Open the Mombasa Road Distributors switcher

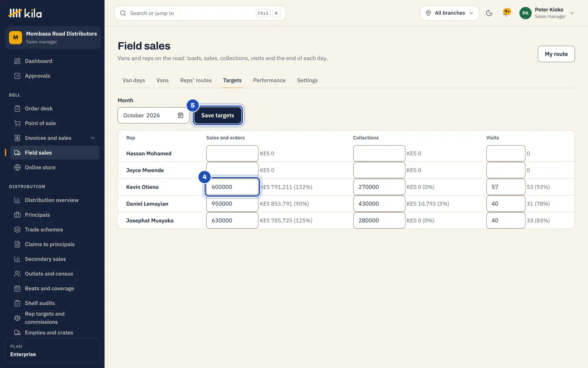53,38
